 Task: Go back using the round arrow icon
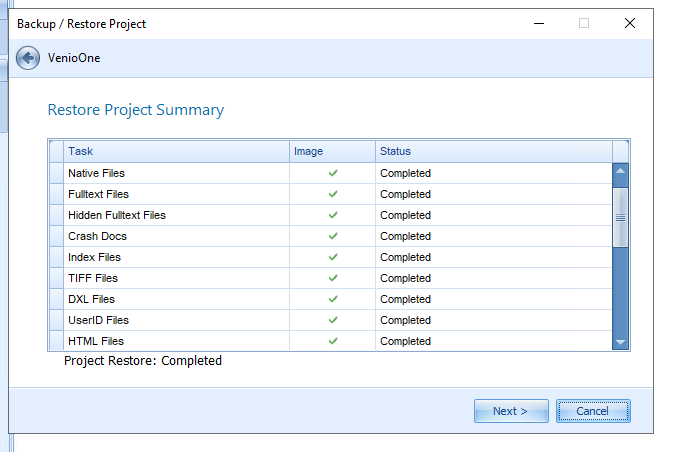tap(28, 58)
